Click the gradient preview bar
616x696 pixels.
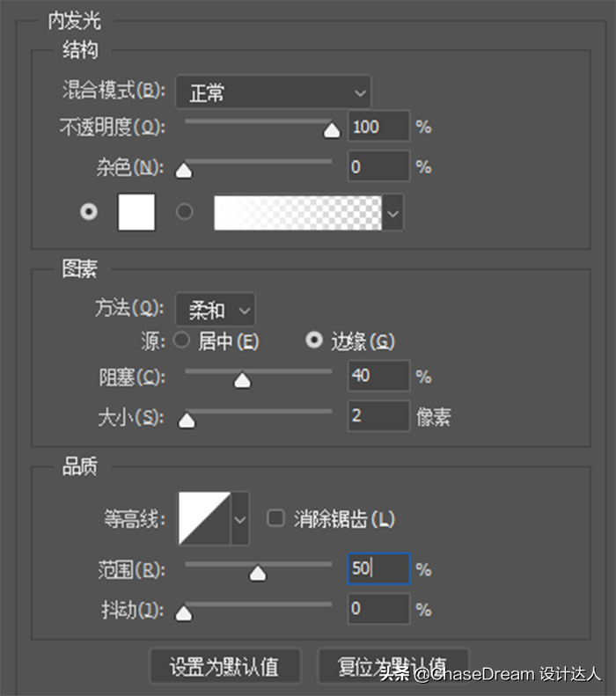pos(297,213)
